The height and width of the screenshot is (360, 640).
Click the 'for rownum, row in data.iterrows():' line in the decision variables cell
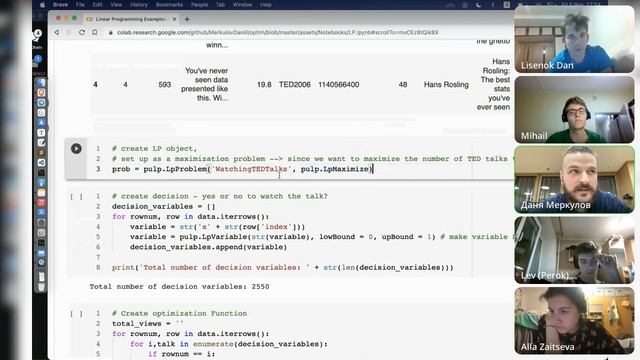pos(191,217)
